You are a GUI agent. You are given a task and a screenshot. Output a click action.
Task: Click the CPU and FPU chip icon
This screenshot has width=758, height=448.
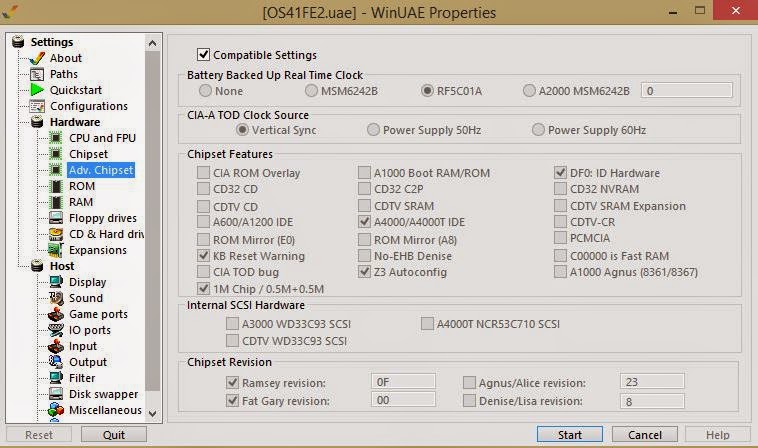click(56, 138)
